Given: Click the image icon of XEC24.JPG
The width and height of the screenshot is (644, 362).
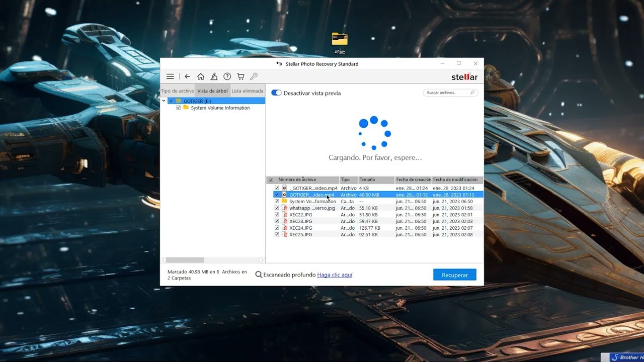Looking at the screenshot, I should [x=284, y=228].
